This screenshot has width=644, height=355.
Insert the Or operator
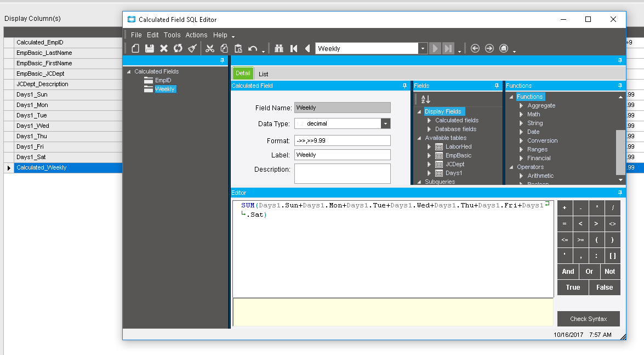point(589,272)
